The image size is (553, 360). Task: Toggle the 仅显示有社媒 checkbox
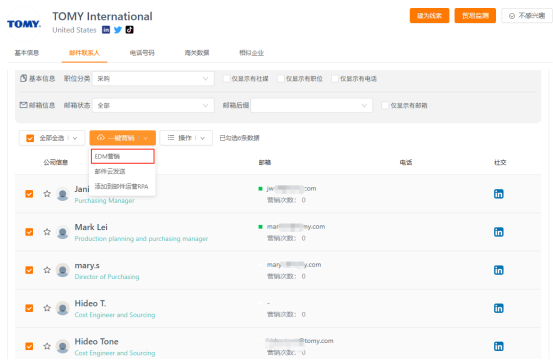pyautogui.click(x=226, y=79)
